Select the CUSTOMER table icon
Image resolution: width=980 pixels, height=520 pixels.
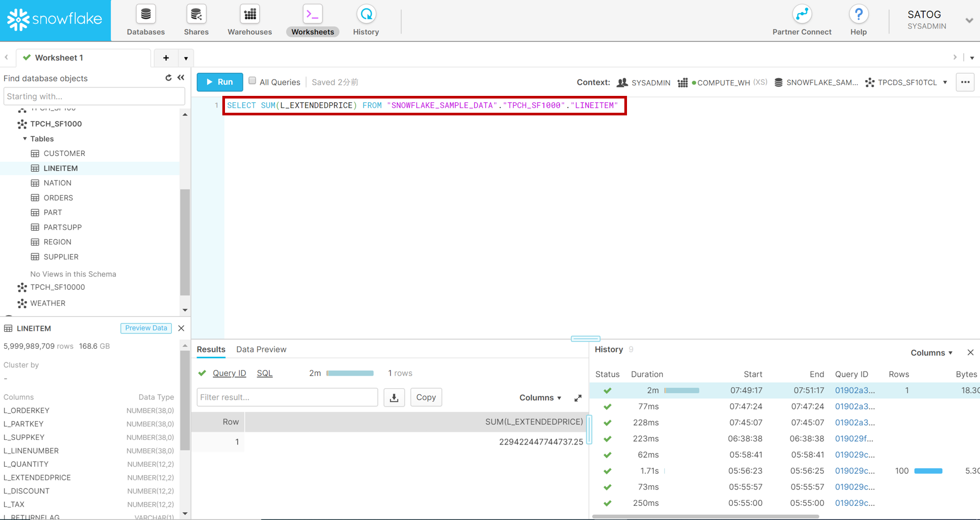[35, 153]
